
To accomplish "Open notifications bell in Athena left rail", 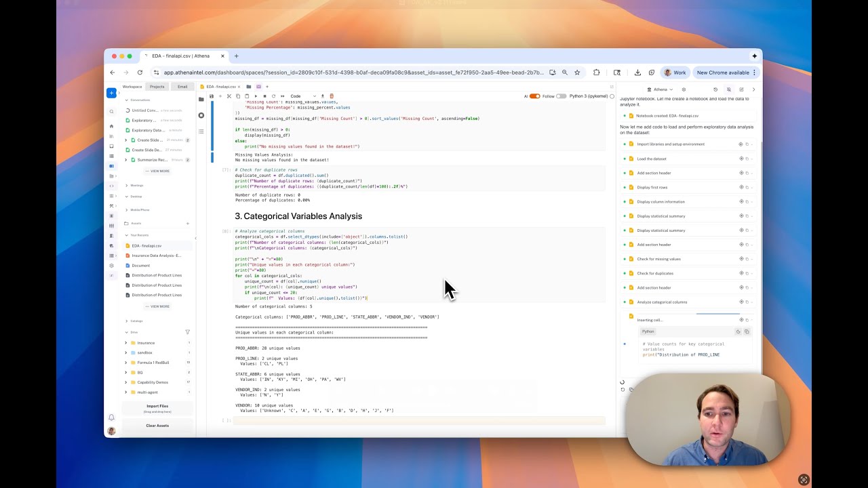I will click(111, 418).
